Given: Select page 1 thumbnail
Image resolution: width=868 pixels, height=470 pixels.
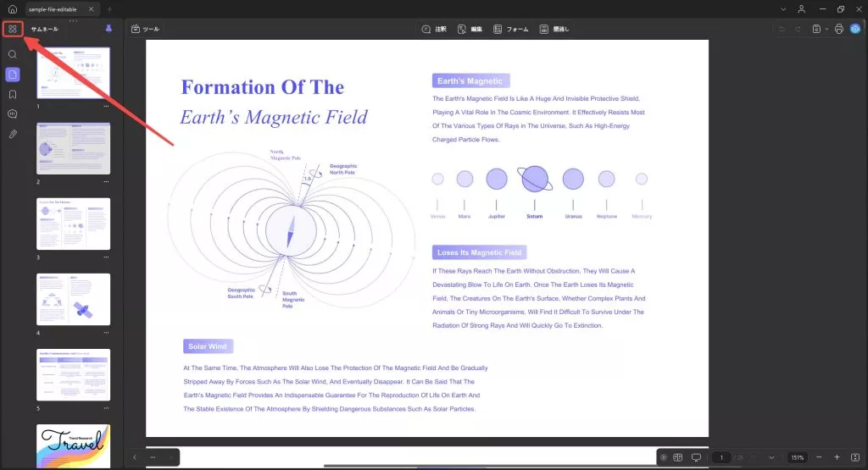Looking at the screenshot, I should tap(73, 73).
